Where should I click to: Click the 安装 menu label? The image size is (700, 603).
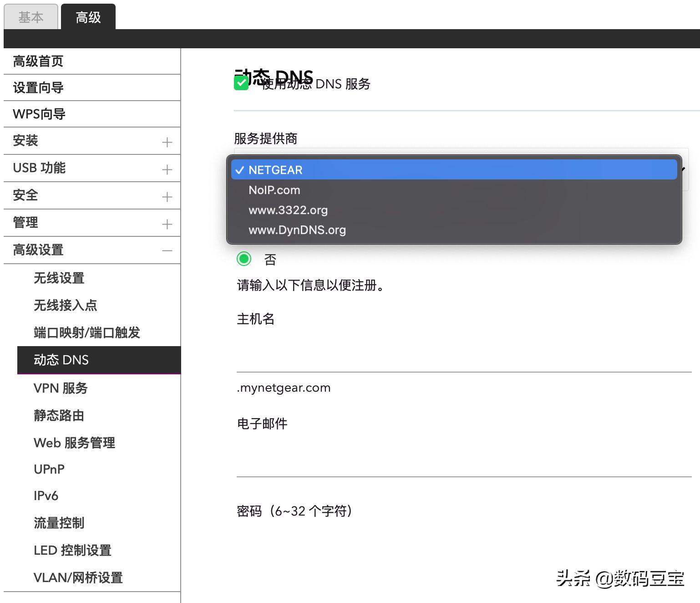(25, 141)
